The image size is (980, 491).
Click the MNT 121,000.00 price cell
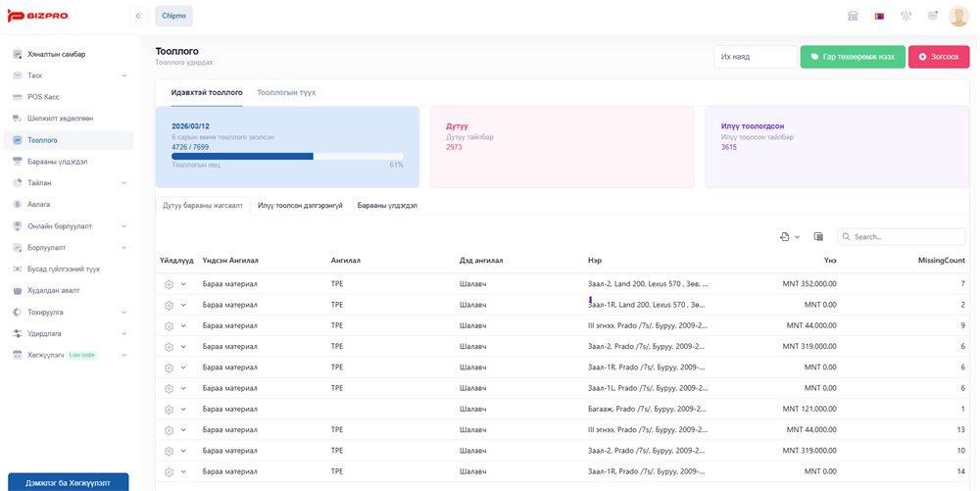[x=809, y=410]
